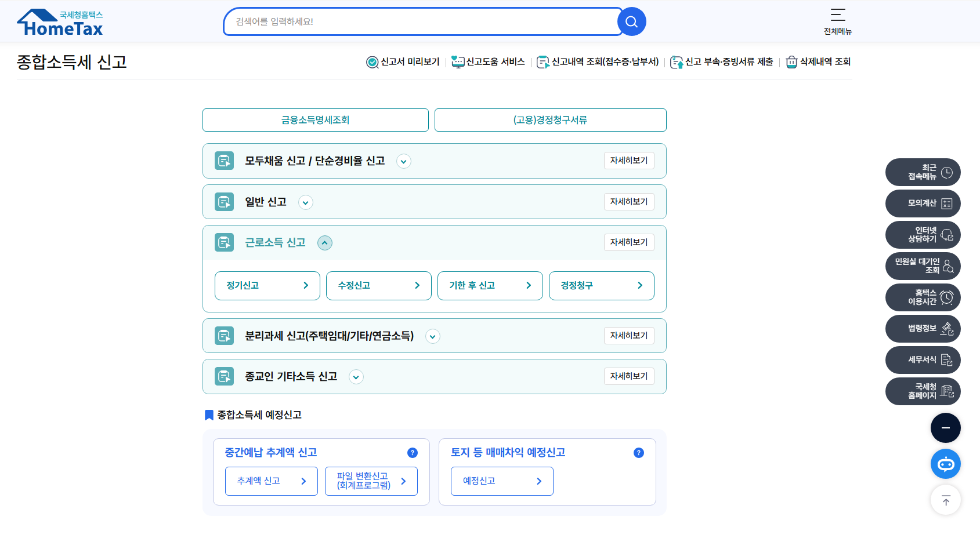Click the 삭제내역 조회 trash icon
The image size is (980, 538).
point(791,62)
